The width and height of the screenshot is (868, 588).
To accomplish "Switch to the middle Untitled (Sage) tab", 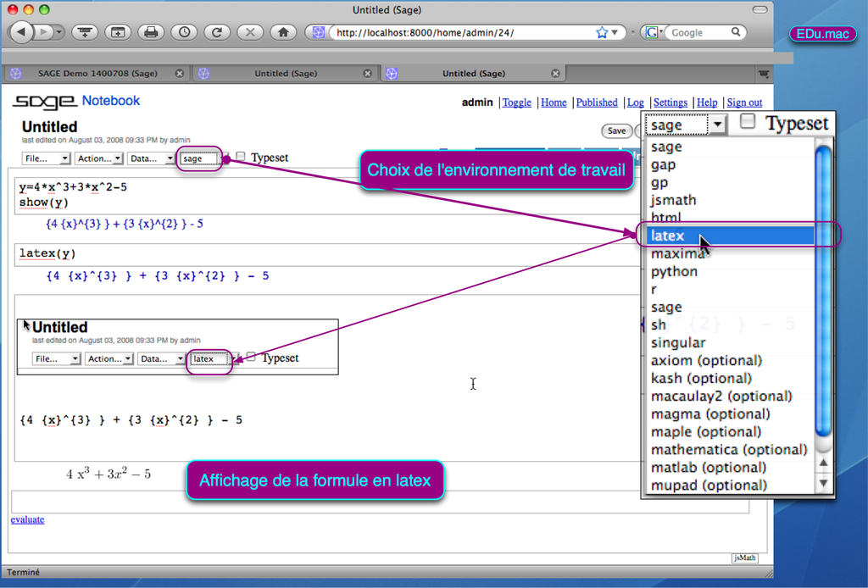I will [286, 73].
